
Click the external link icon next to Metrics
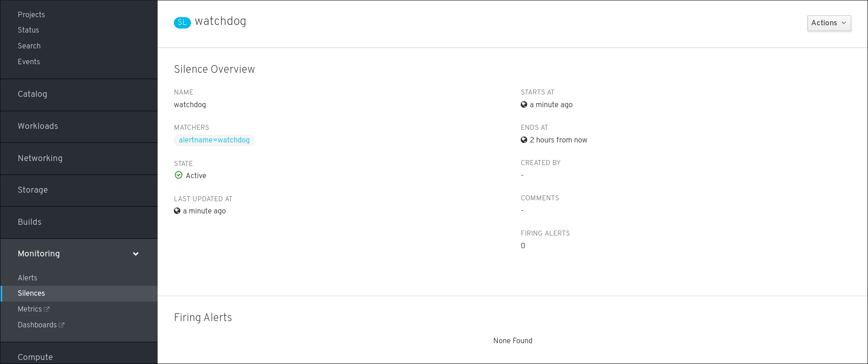[47, 309]
